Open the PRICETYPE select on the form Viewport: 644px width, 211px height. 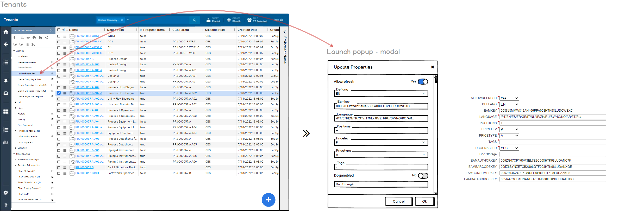click(x=509, y=136)
